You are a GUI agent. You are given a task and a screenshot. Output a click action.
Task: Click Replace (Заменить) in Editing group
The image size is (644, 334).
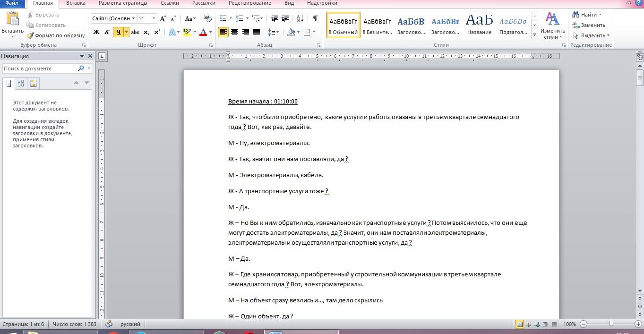[x=589, y=25]
